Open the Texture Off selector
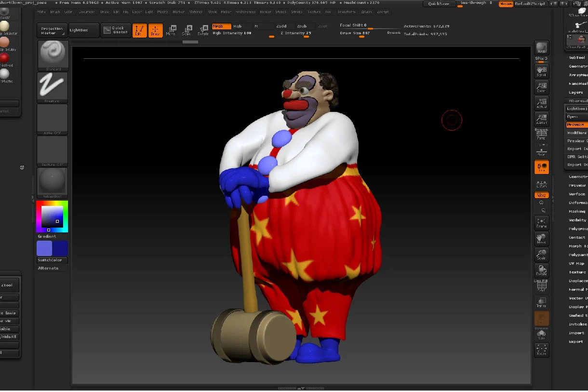The height and width of the screenshot is (392, 588). tap(53, 151)
